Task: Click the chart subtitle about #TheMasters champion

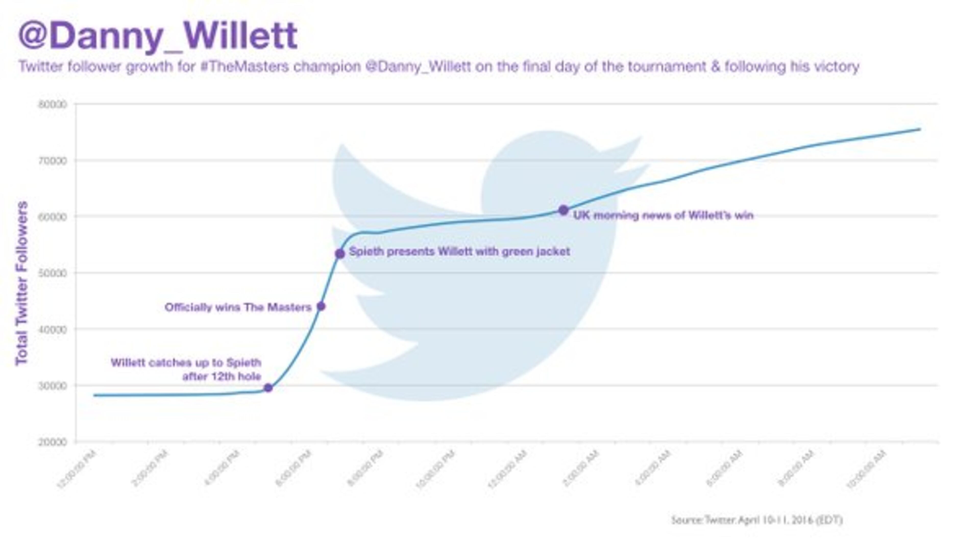Action: point(439,67)
